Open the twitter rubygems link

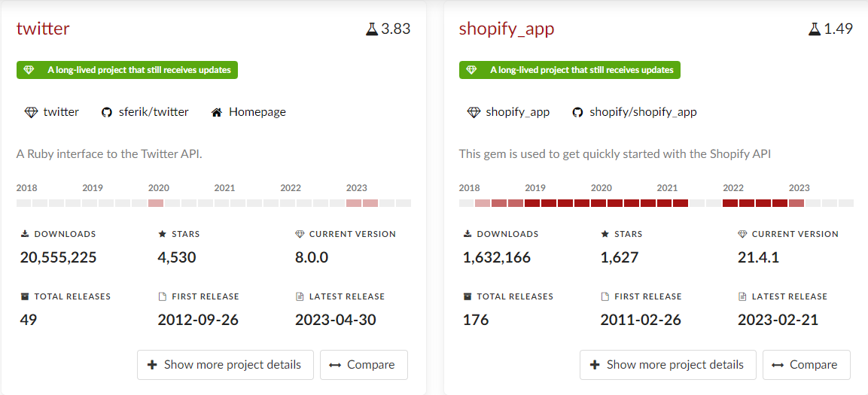coord(52,112)
